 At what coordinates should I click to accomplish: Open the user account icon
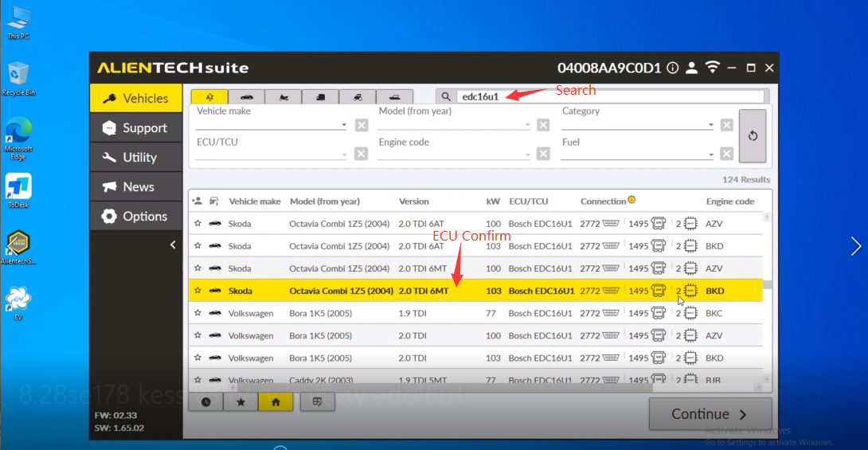[691, 68]
